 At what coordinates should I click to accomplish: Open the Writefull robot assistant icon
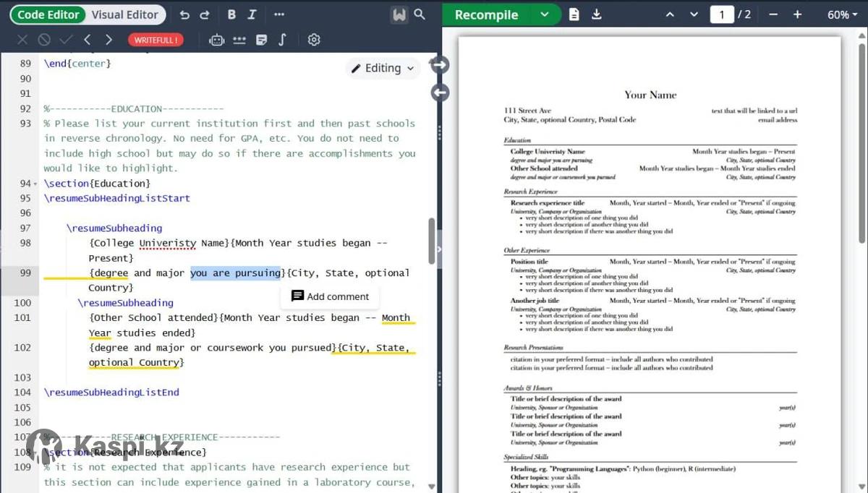[x=216, y=40]
